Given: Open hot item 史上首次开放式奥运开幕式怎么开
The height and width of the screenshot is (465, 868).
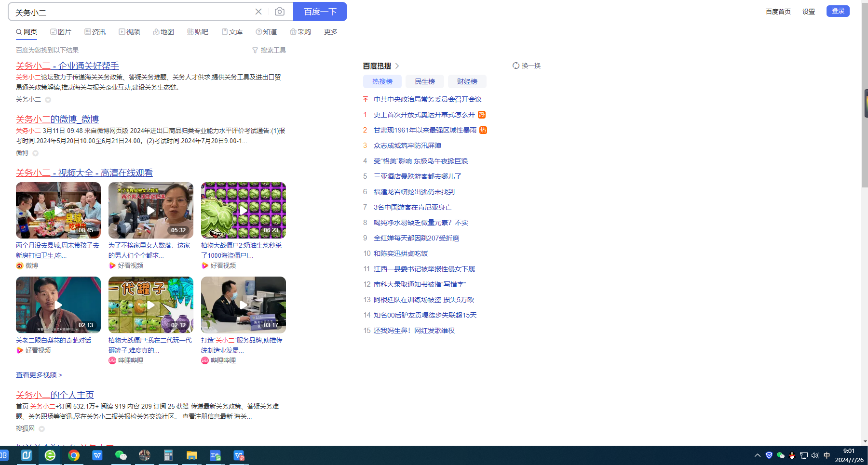Looking at the screenshot, I should point(424,115).
